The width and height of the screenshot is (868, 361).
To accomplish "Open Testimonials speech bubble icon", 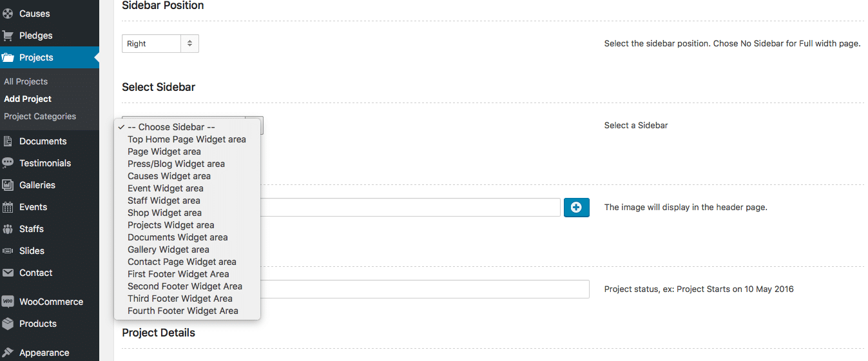I will click(x=8, y=163).
